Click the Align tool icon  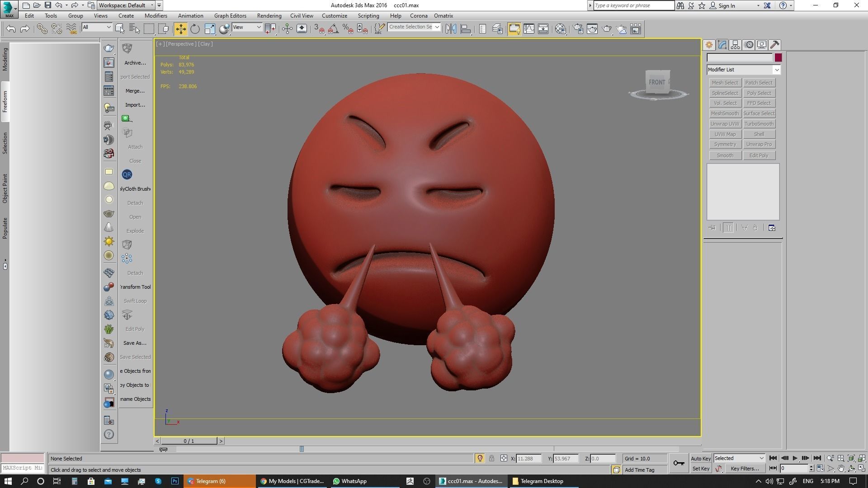tap(466, 29)
